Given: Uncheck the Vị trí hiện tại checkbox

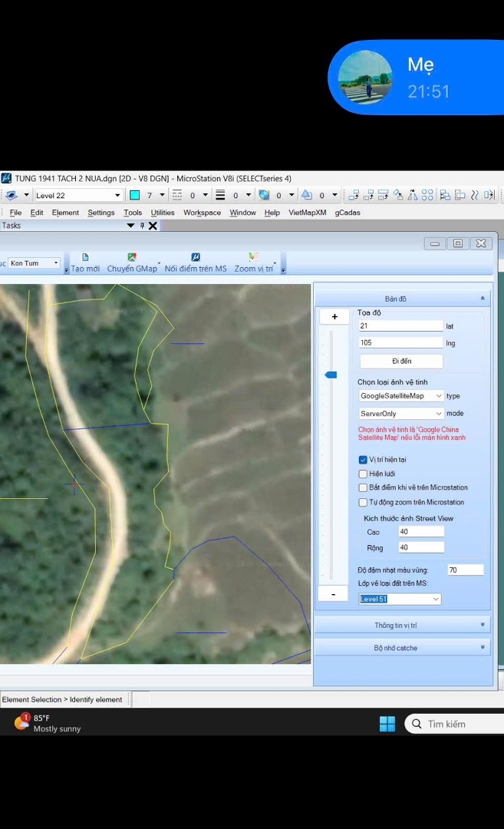Looking at the screenshot, I should [x=364, y=460].
